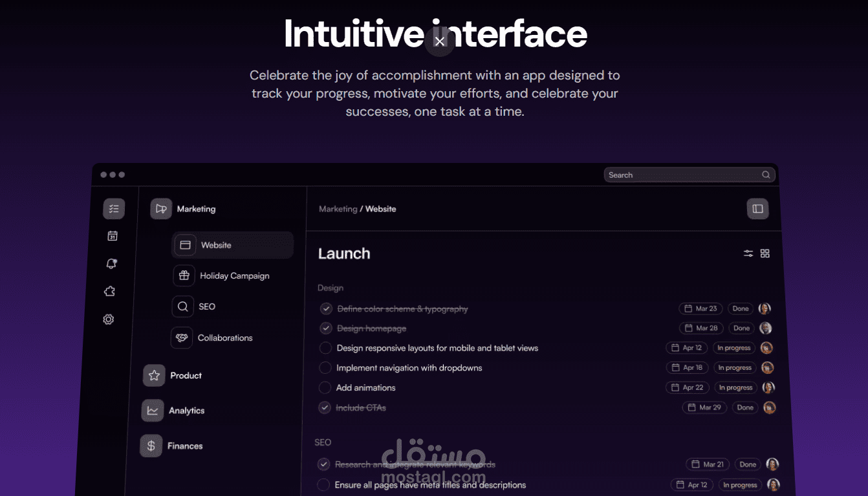Check Implement navigation with dropdowns task
The image size is (868, 496).
pos(325,368)
